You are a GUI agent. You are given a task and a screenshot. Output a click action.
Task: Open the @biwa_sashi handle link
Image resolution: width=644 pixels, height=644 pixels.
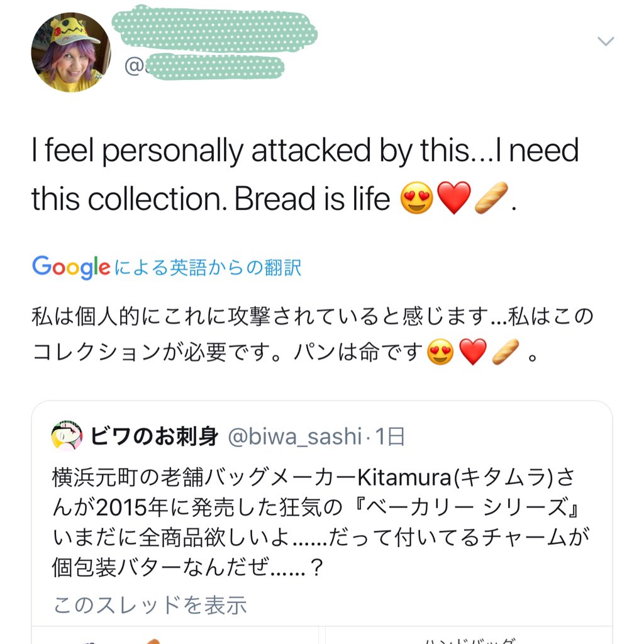[x=294, y=436]
